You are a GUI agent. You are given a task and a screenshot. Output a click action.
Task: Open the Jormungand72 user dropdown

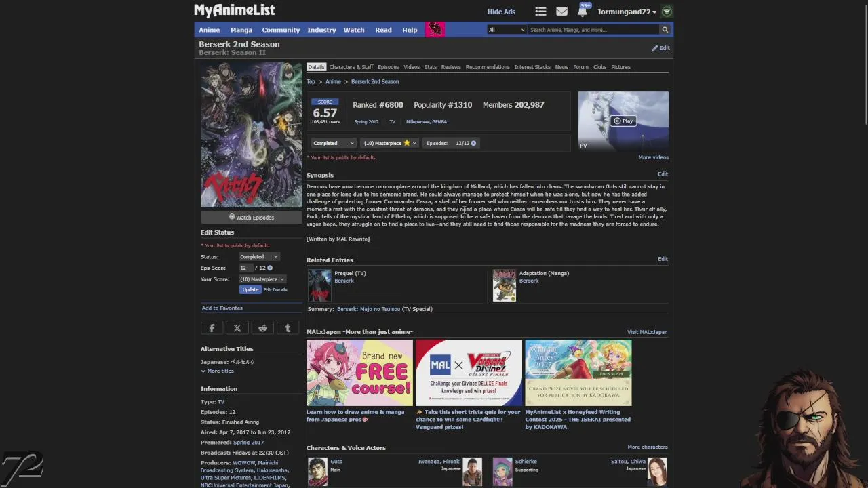click(x=627, y=12)
